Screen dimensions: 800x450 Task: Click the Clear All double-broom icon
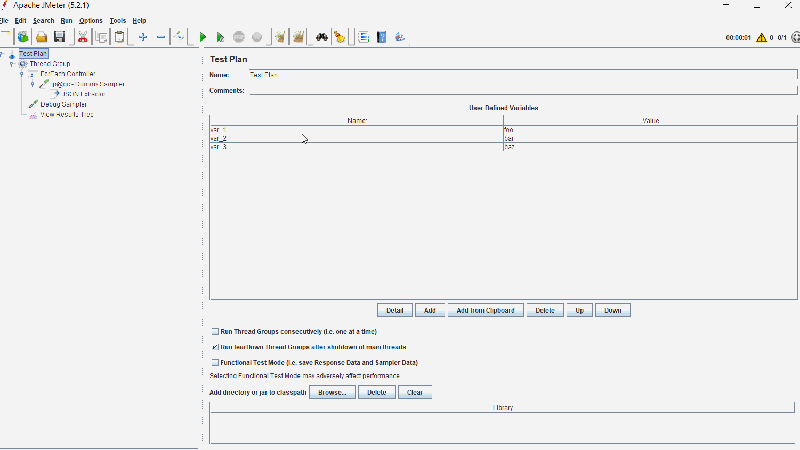(298, 37)
